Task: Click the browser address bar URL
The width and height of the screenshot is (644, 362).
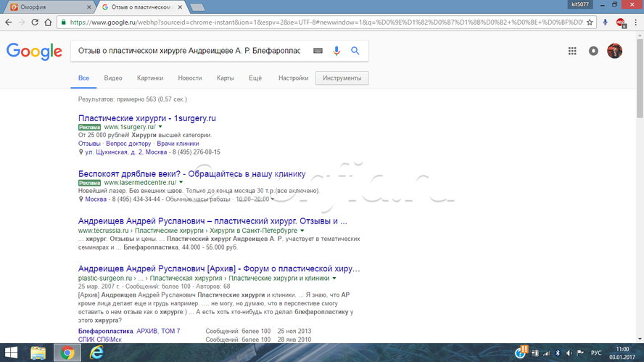Action: [326, 22]
